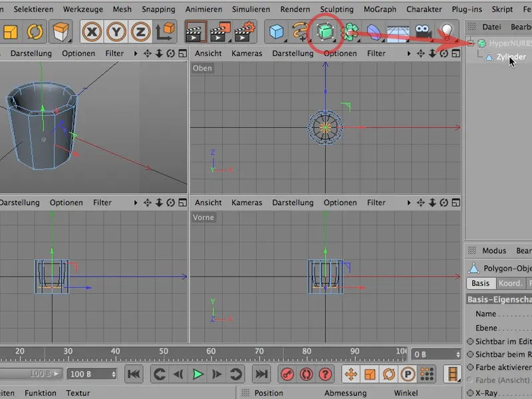Click the rotate icon of the Oben viewport
This screenshot has width=532, height=399.
(x=444, y=53)
